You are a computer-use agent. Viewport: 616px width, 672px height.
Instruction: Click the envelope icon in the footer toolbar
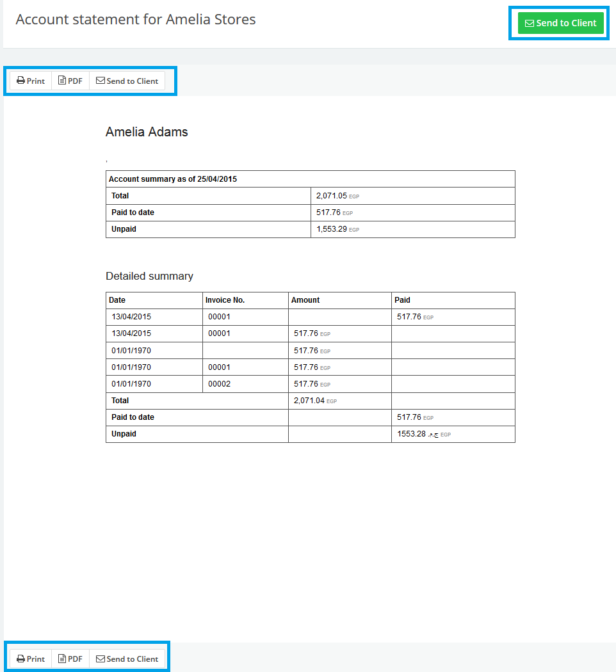tap(100, 659)
